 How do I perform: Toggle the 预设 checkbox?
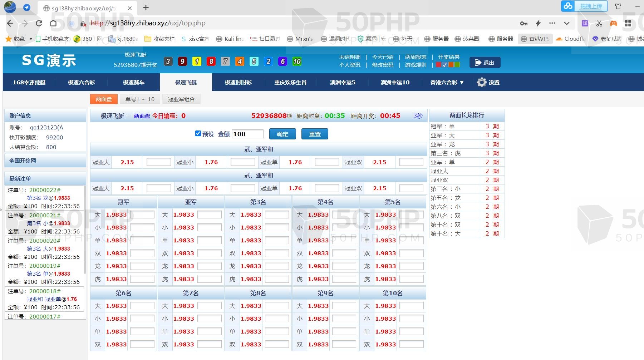tap(198, 133)
